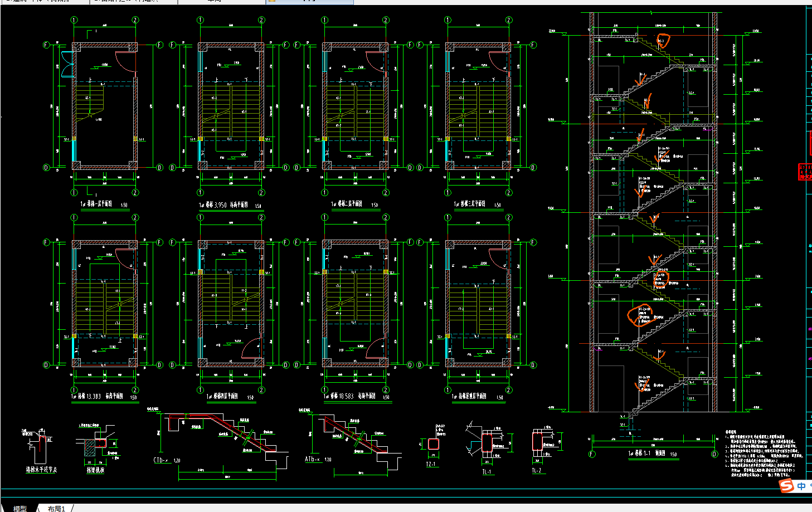The width and height of the screenshot is (812, 512).
Task: Click the large orange revision circle in section view
Action: coord(641,315)
